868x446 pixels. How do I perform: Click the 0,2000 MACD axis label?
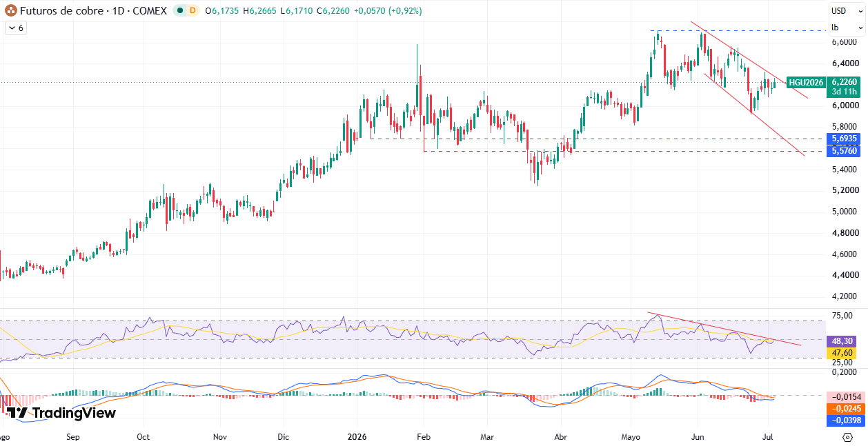click(x=845, y=372)
